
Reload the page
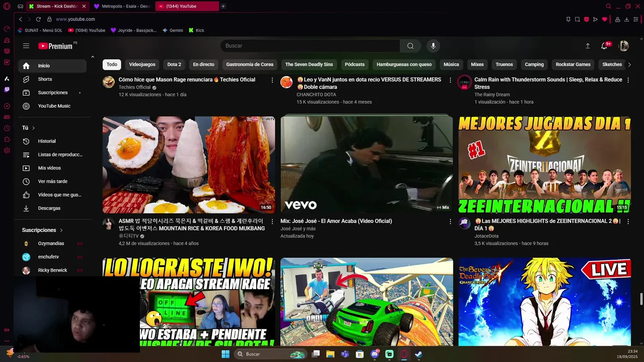coord(38,19)
